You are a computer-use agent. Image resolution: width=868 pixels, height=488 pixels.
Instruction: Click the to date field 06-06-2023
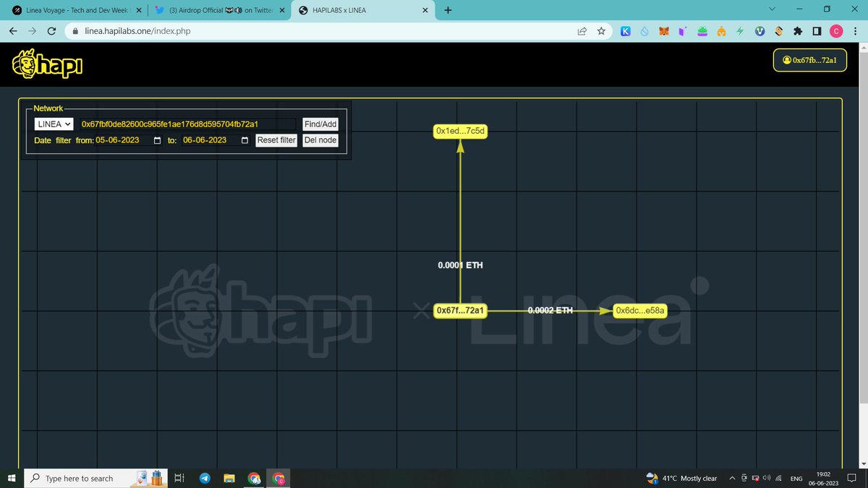216,140
